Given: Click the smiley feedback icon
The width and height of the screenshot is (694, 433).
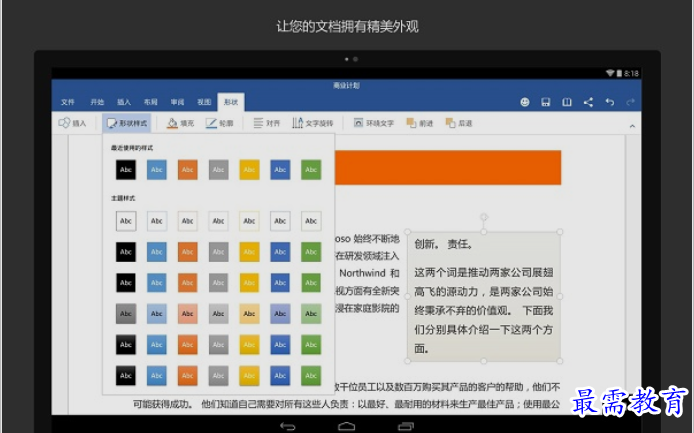Looking at the screenshot, I should [524, 102].
